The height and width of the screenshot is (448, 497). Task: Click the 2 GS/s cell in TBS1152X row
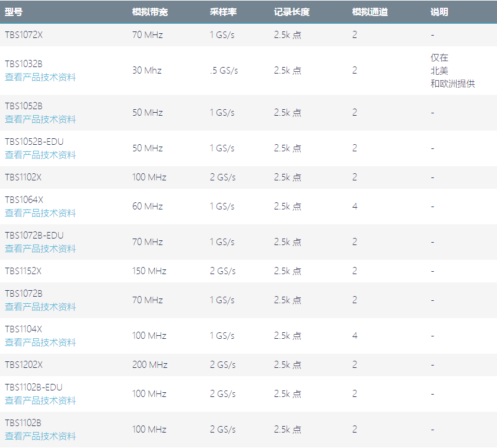click(x=223, y=271)
